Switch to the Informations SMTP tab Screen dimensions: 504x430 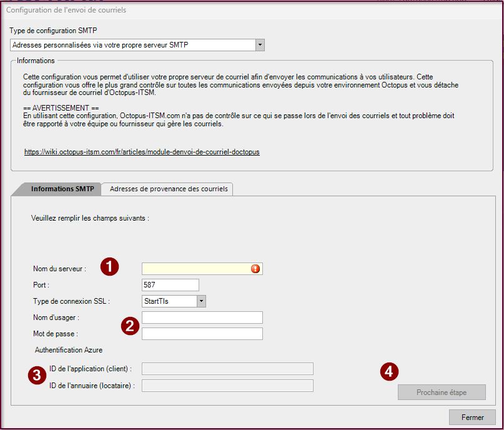click(62, 189)
